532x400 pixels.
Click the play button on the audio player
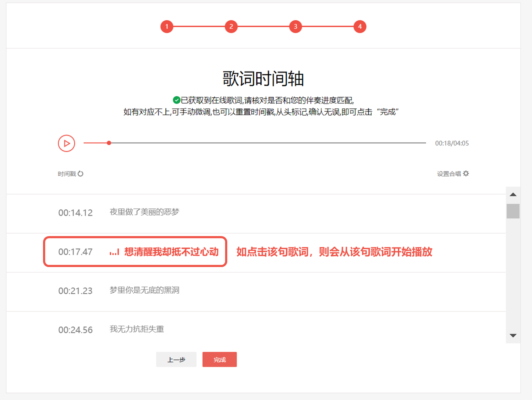pyautogui.click(x=66, y=143)
